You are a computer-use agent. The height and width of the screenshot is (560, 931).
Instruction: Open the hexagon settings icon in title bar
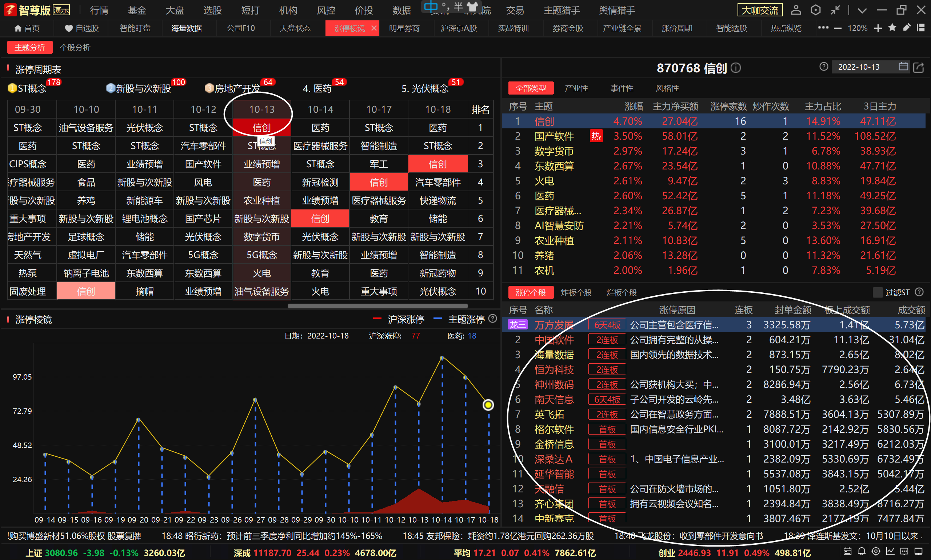[x=815, y=10]
